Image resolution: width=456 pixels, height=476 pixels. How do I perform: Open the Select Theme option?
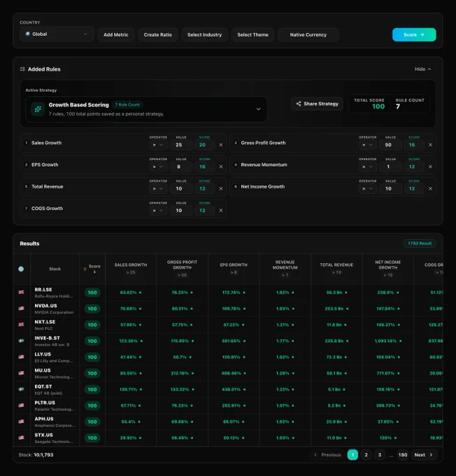point(252,34)
